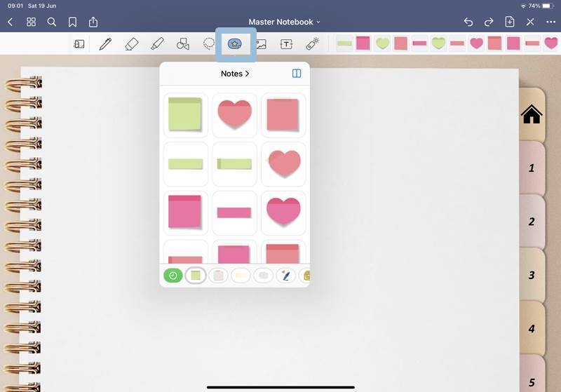The image size is (561, 392).
Task: Add a new page with plus-page icon
Action: click(x=510, y=22)
